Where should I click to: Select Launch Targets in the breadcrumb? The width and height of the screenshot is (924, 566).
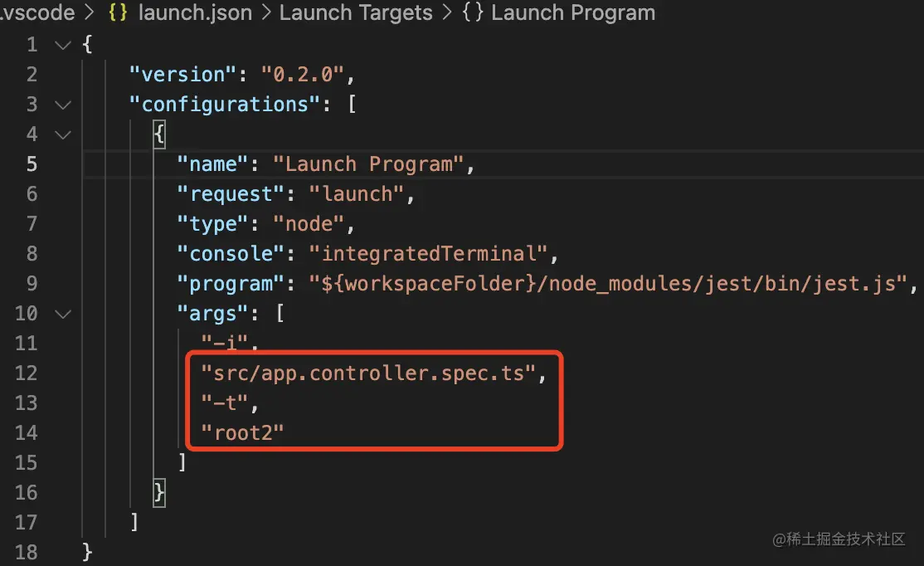click(356, 12)
